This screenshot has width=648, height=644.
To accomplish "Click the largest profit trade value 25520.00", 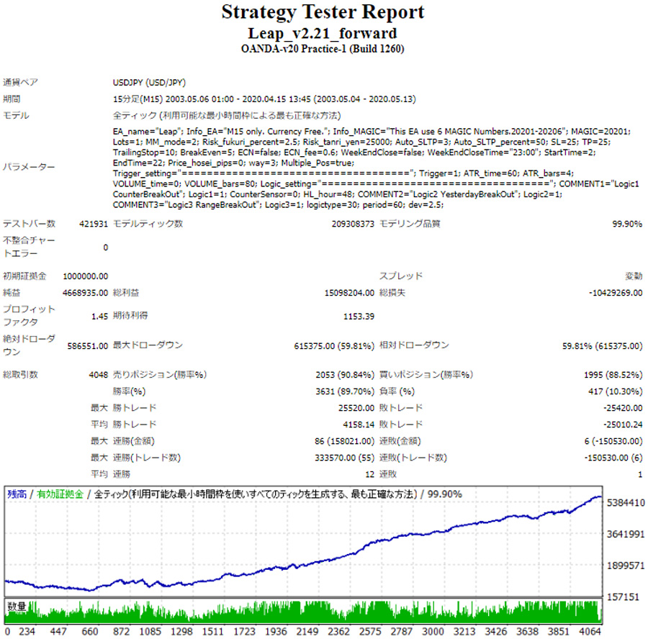I will [x=356, y=408].
